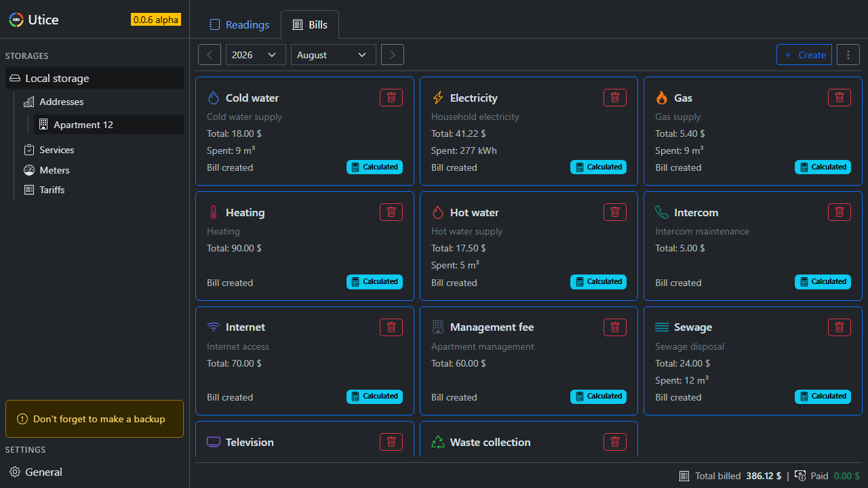Image resolution: width=868 pixels, height=488 pixels.
Task: Delete the Waste collection bill
Action: (x=615, y=442)
